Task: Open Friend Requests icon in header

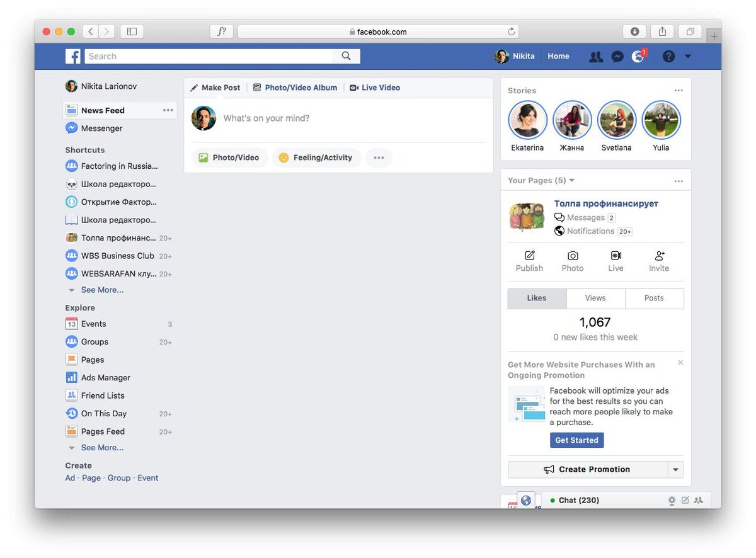Action: [595, 56]
